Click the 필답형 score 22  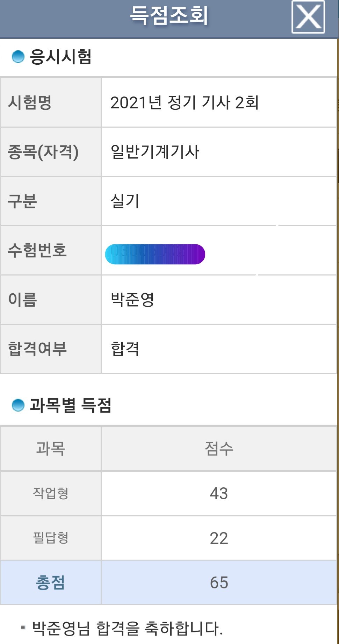219,538
